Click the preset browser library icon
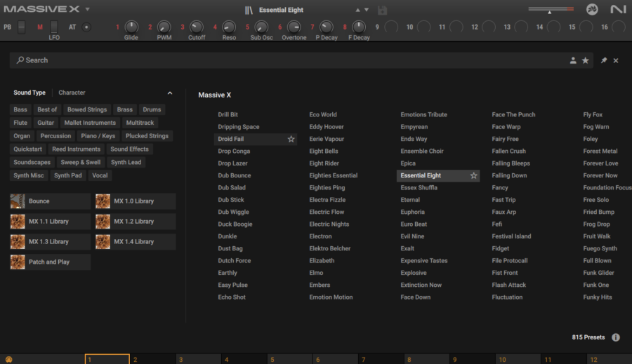This screenshot has width=632, height=364. pyautogui.click(x=249, y=10)
